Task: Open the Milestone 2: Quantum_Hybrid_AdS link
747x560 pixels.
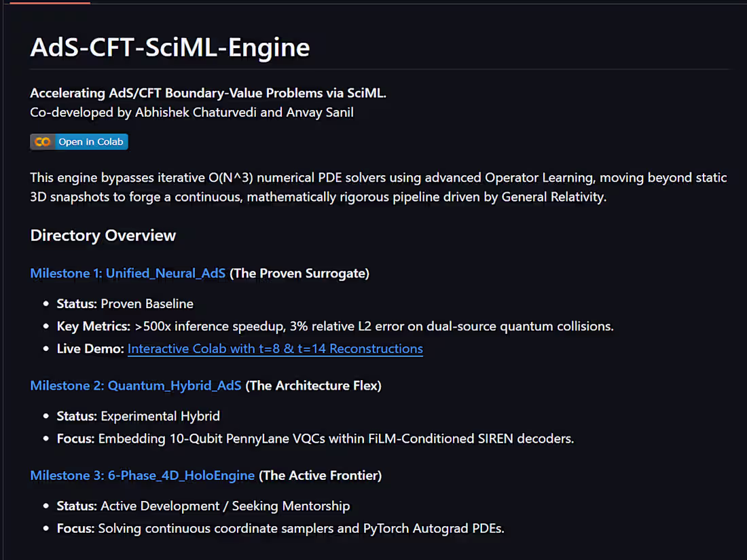Action: (136, 386)
